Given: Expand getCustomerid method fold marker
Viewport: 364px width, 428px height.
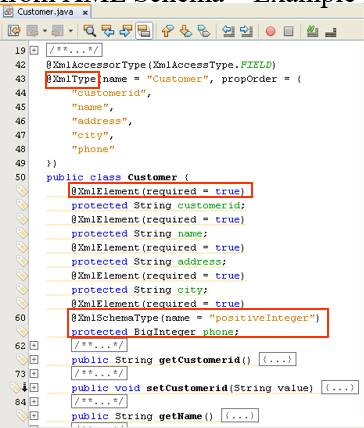Looking at the screenshot, I should tap(34, 360).
